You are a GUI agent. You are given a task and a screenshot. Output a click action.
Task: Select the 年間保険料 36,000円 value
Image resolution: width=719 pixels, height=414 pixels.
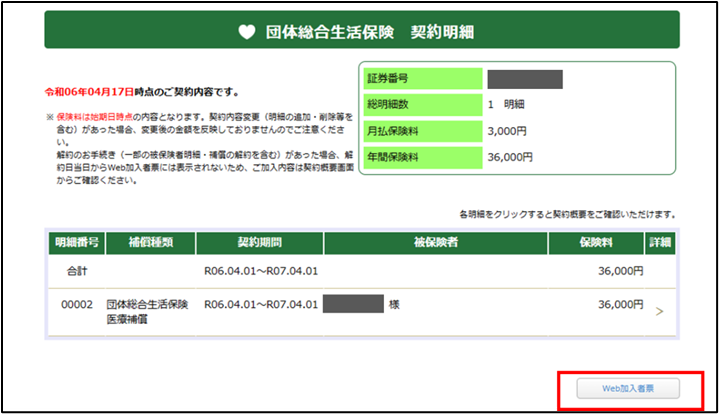(511, 156)
